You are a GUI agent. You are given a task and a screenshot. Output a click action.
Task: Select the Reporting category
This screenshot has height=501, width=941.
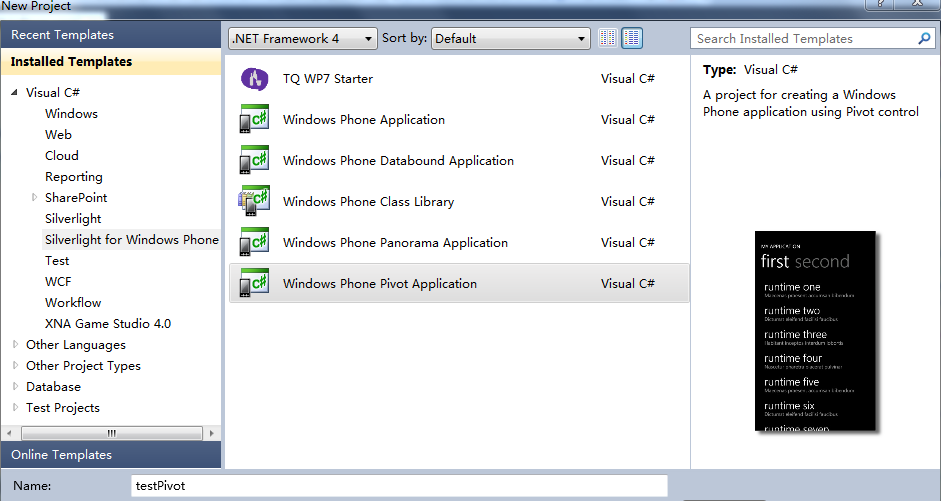(74, 177)
